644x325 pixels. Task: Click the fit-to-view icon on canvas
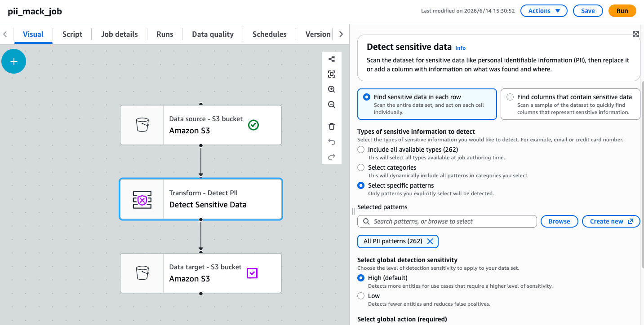(x=332, y=74)
